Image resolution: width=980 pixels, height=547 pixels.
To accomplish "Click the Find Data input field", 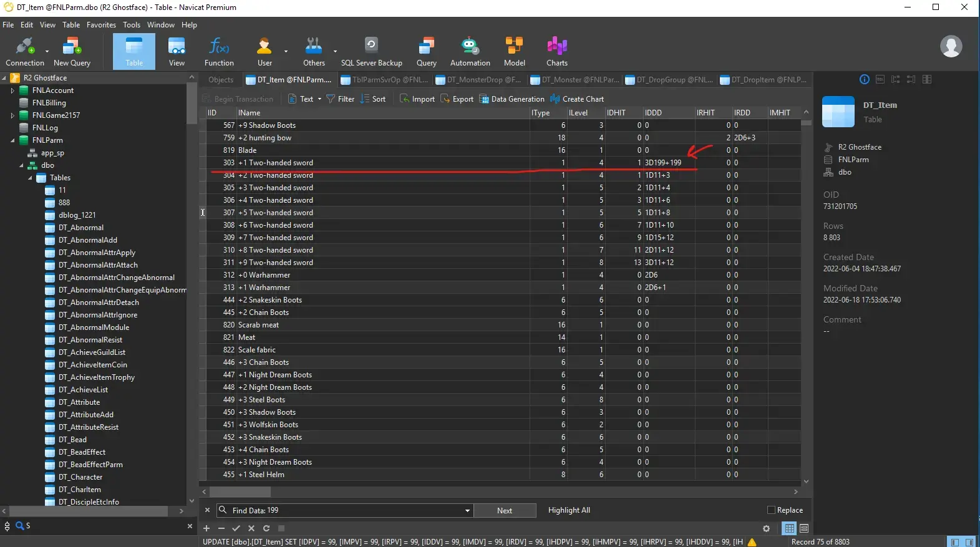I will [x=345, y=510].
